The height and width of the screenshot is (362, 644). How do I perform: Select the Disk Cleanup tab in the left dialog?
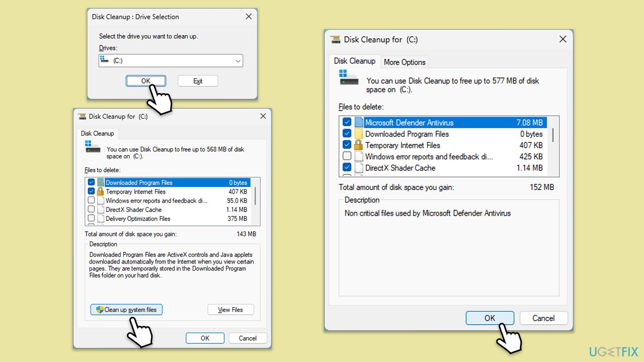[x=97, y=133]
